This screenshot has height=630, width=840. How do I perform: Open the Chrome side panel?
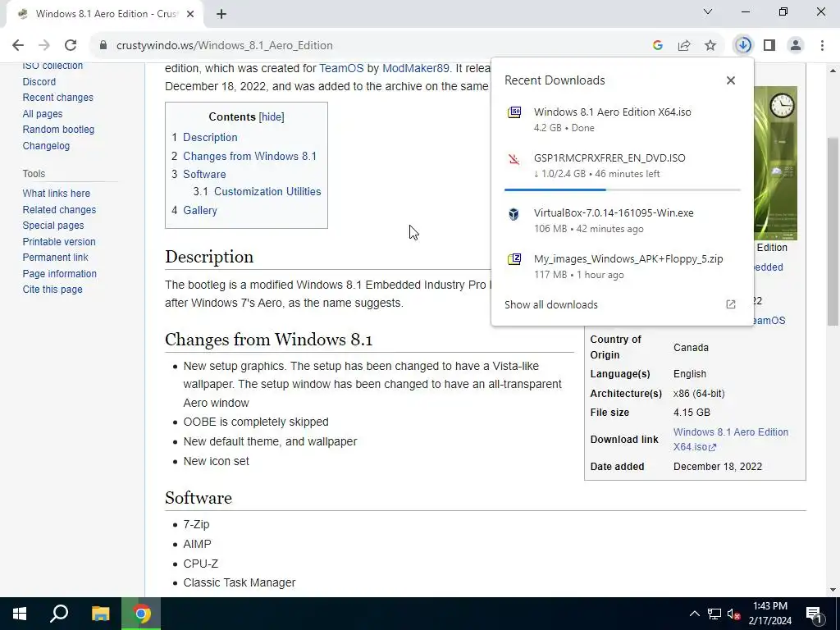[x=769, y=46]
